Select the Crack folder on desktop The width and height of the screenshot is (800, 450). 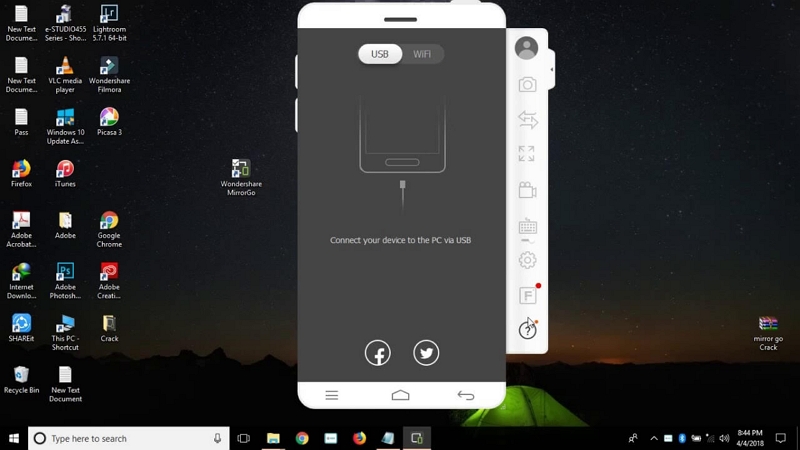[109, 328]
